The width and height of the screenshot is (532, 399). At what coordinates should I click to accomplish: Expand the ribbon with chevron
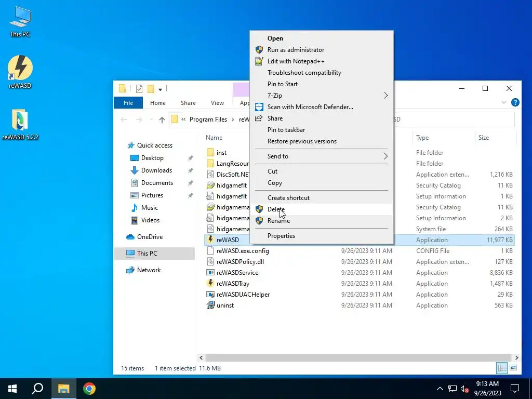coord(504,102)
